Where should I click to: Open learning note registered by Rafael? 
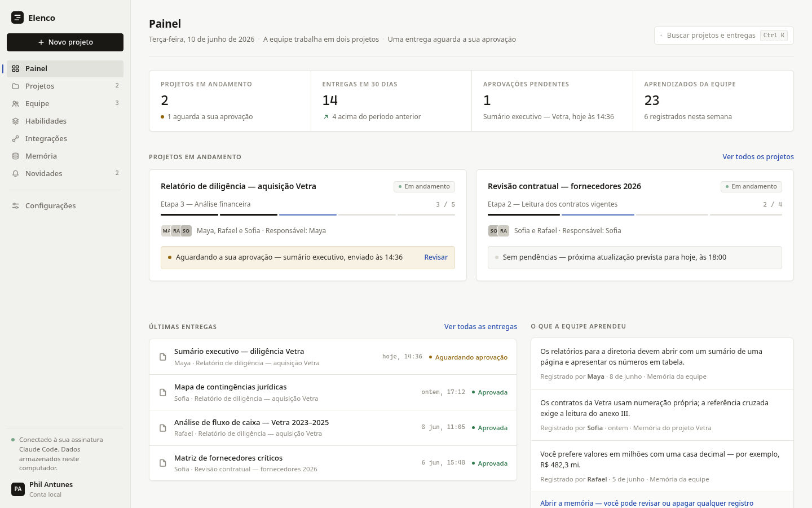point(662,466)
